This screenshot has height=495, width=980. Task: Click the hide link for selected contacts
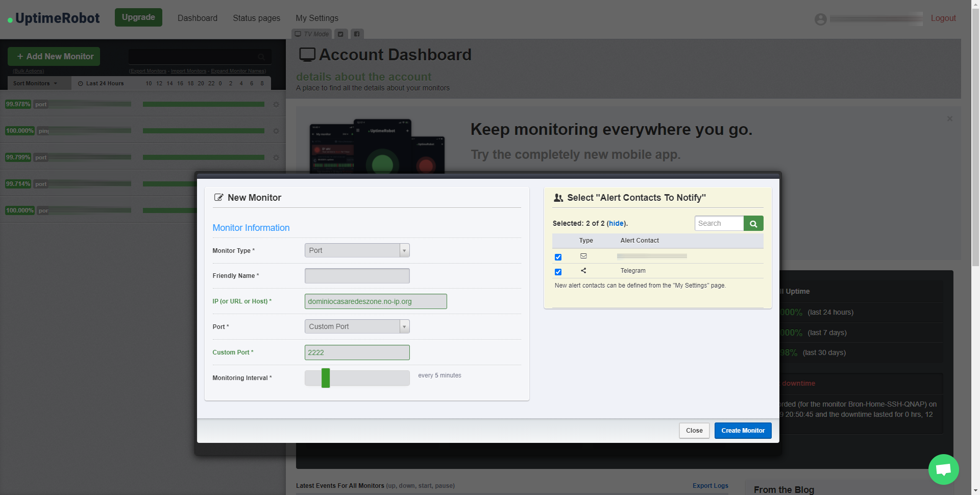616,223
